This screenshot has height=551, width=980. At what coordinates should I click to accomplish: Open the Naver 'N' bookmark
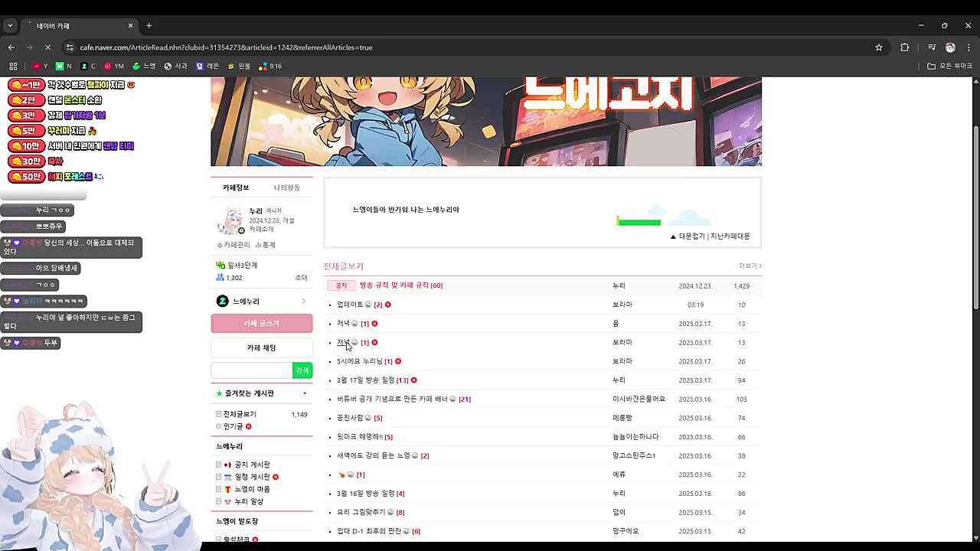tap(64, 67)
